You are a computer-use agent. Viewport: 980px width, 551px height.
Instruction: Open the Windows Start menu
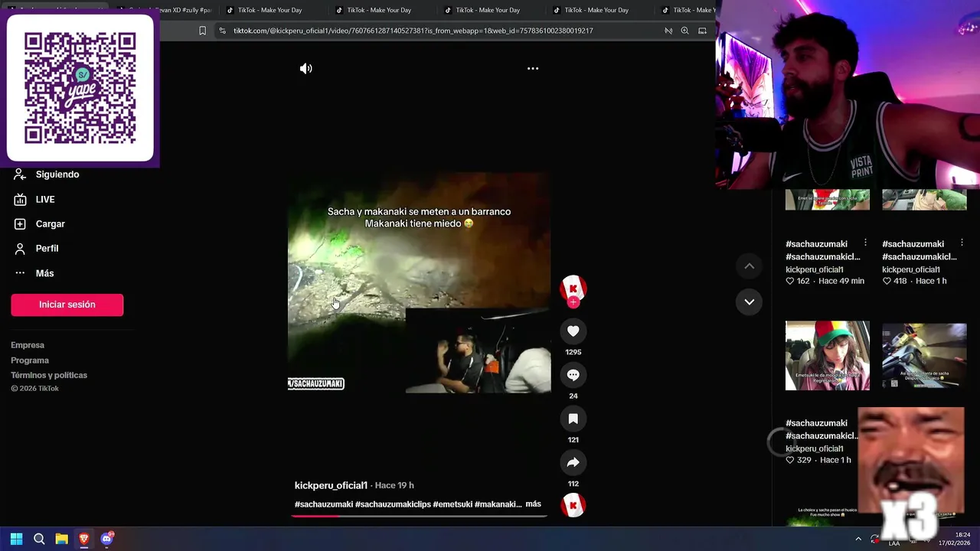pyautogui.click(x=16, y=539)
